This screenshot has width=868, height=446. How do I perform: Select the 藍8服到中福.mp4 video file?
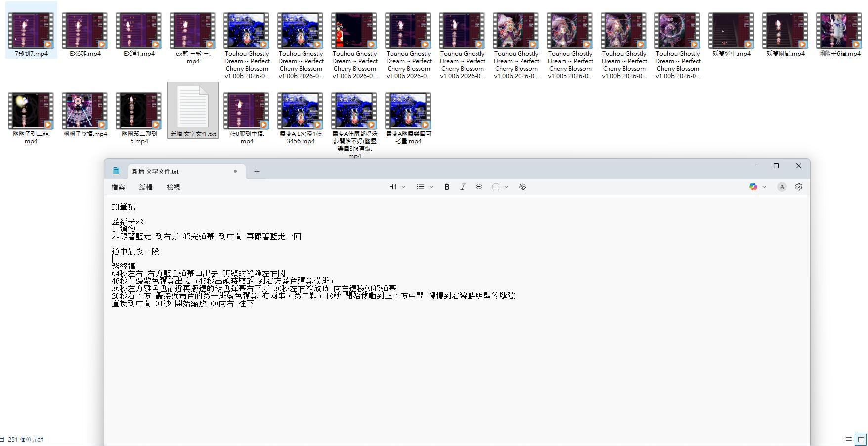pos(247,118)
